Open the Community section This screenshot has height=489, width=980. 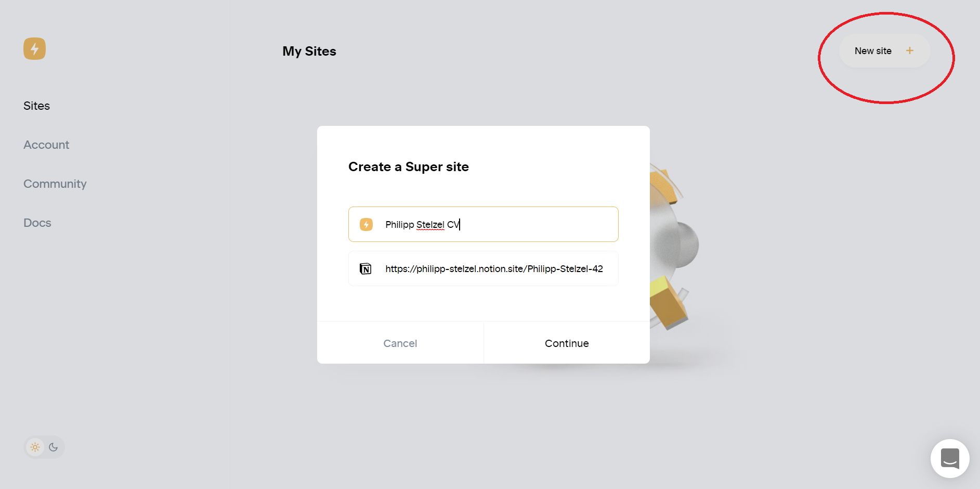[x=55, y=184]
